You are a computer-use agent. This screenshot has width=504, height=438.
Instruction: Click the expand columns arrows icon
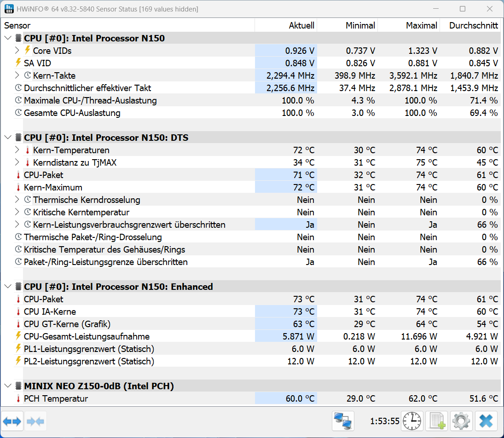click(12, 421)
